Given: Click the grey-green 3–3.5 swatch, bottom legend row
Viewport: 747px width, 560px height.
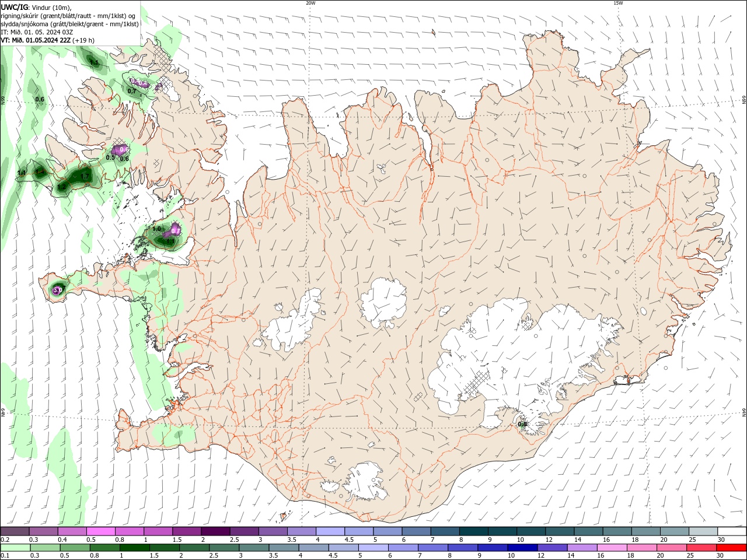Looking at the screenshot, I should tap(254, 548).
